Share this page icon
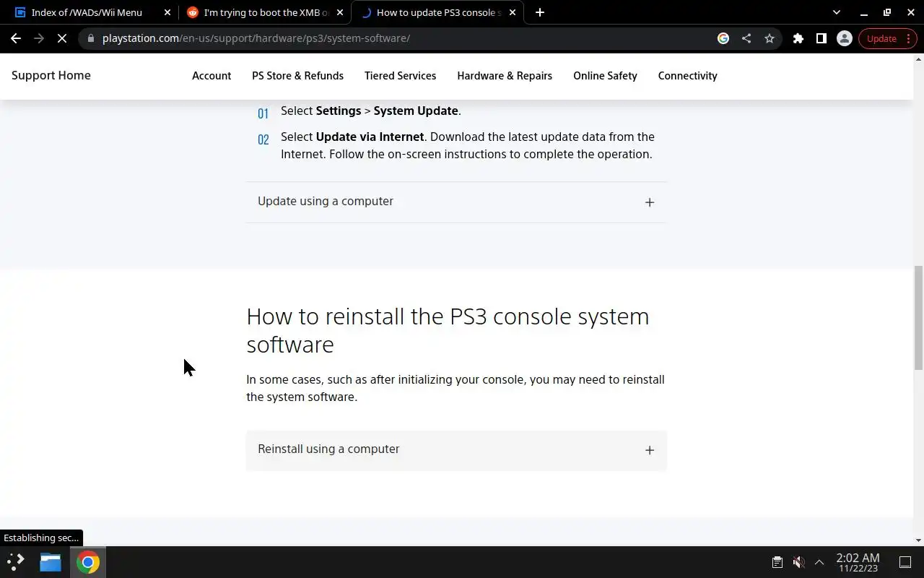Image resolution: width=924 pixels, height=578 pixels. point(746,38)
